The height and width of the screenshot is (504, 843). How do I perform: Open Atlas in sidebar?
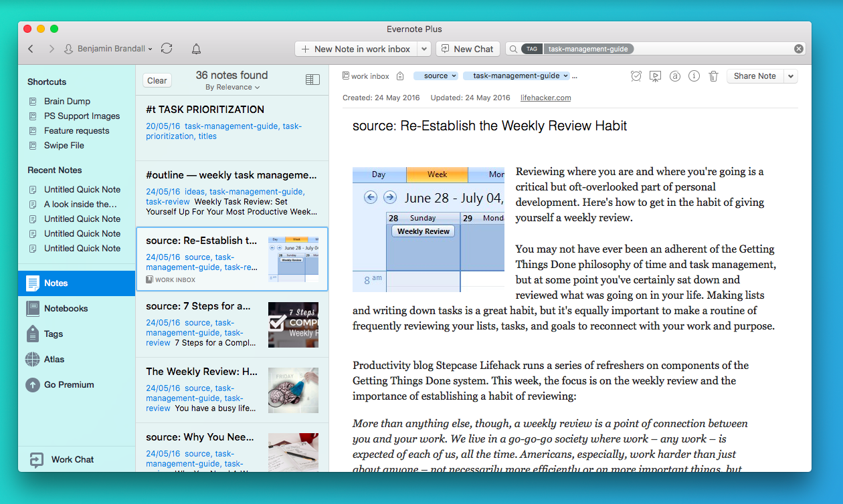click(x=76, y=360)
